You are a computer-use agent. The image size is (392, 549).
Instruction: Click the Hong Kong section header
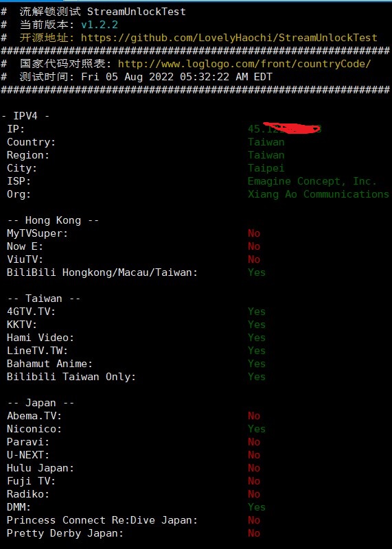coord(53,220)
